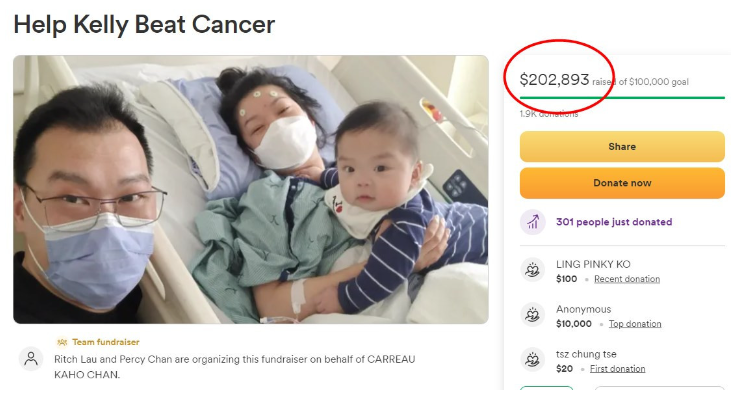Screen dimensions: 734x394
Task: Click the Team fundraiser label
Action: pyautogui.click(x=106, y=342)
